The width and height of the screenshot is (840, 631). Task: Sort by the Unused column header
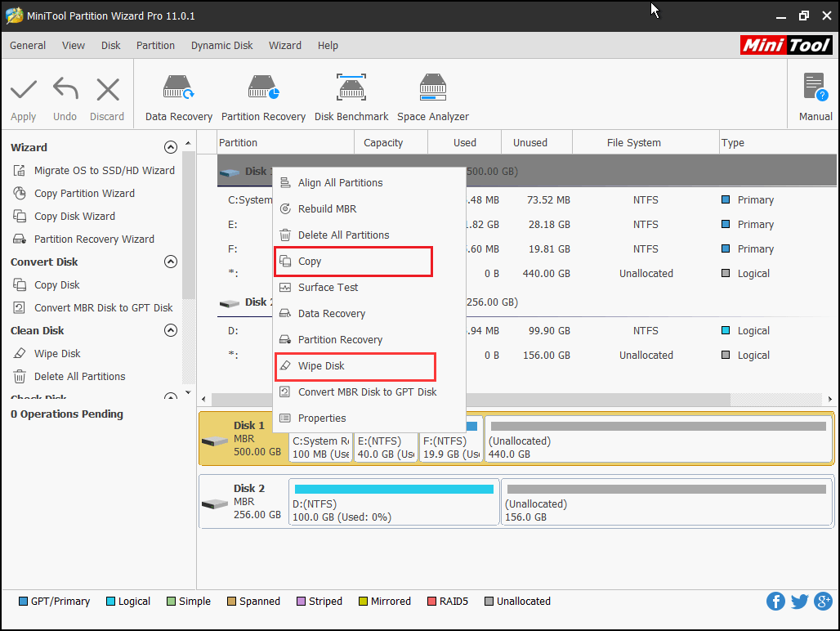pyautogui.click(x=536, y=143)
